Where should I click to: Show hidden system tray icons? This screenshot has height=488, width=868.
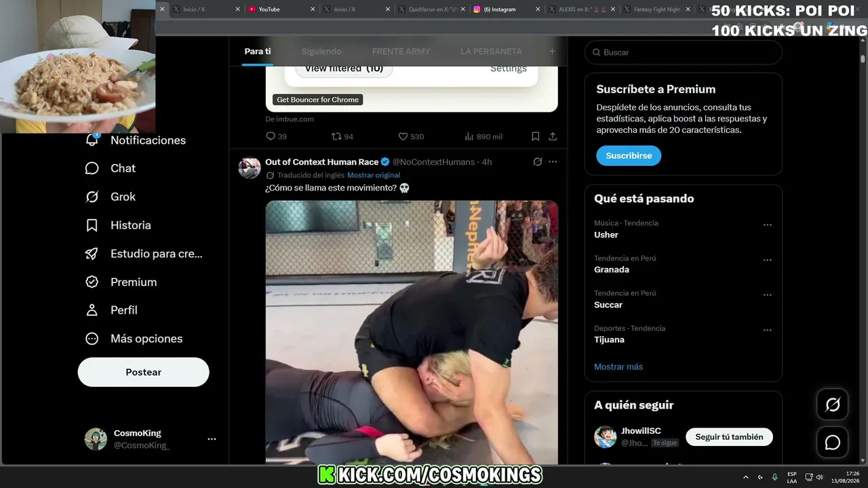pyautogui.click(x=746, y=477)
